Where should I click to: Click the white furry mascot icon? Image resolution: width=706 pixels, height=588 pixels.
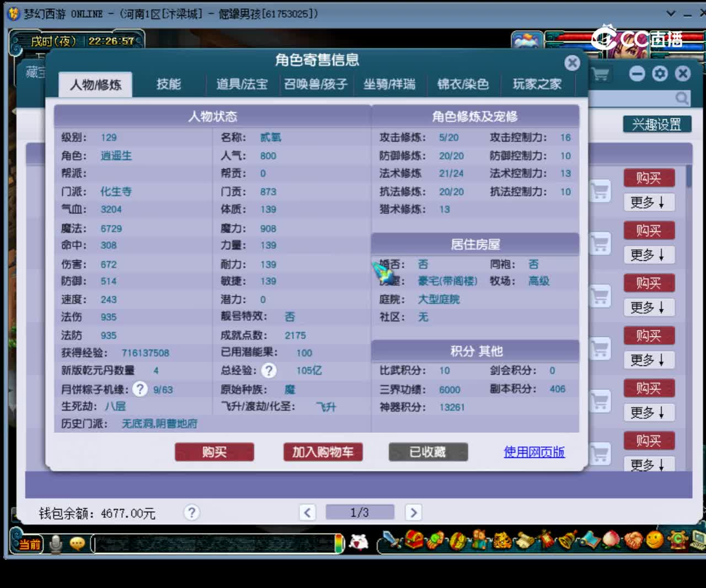[x=359, y=542]
